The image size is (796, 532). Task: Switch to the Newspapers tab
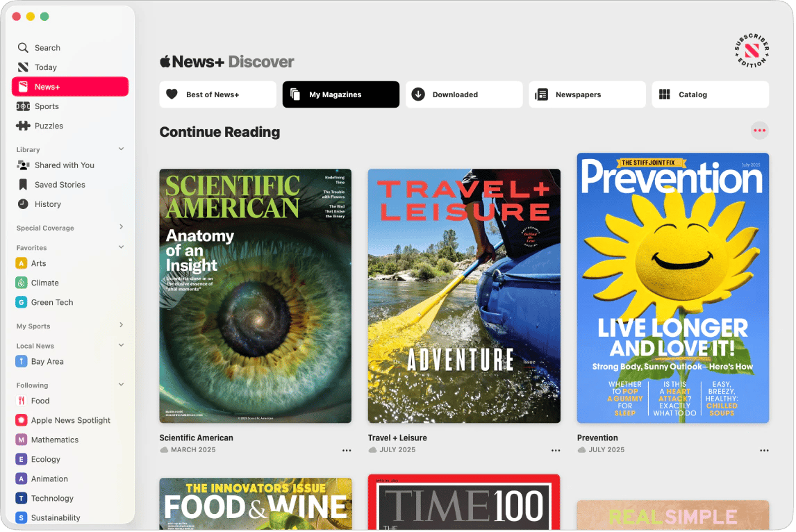tap(587, 94)
